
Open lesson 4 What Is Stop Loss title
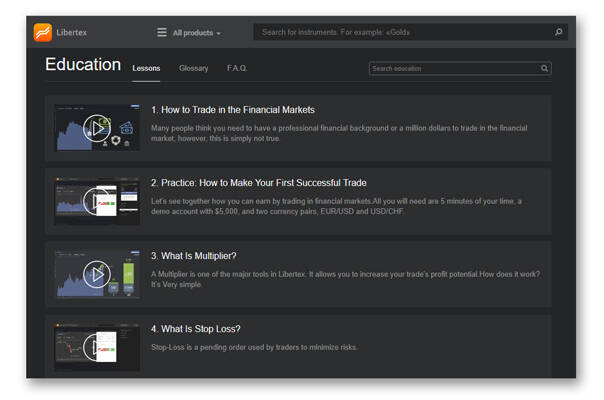tap(196, 329)
